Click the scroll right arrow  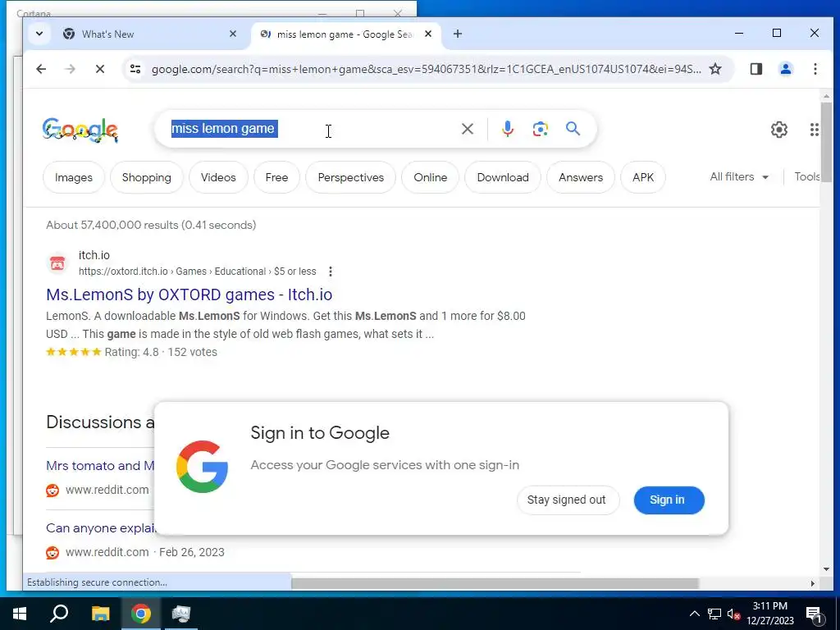click(x=813, y=583)
